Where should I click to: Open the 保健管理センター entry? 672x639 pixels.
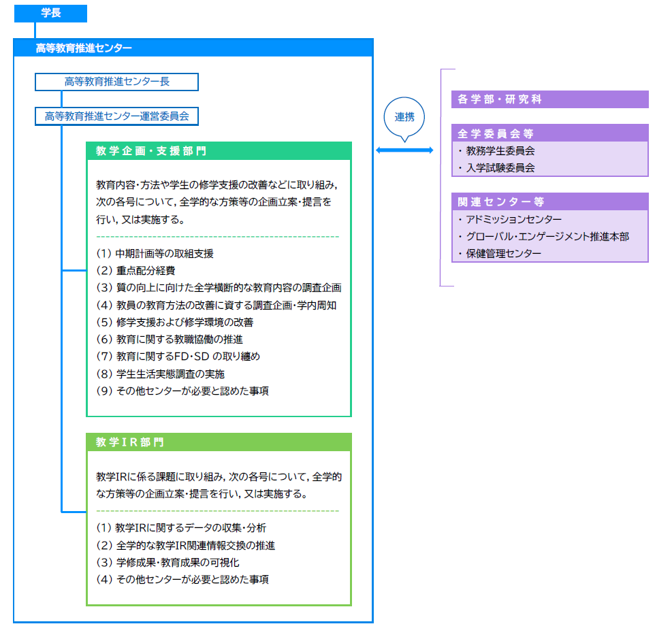504,254
